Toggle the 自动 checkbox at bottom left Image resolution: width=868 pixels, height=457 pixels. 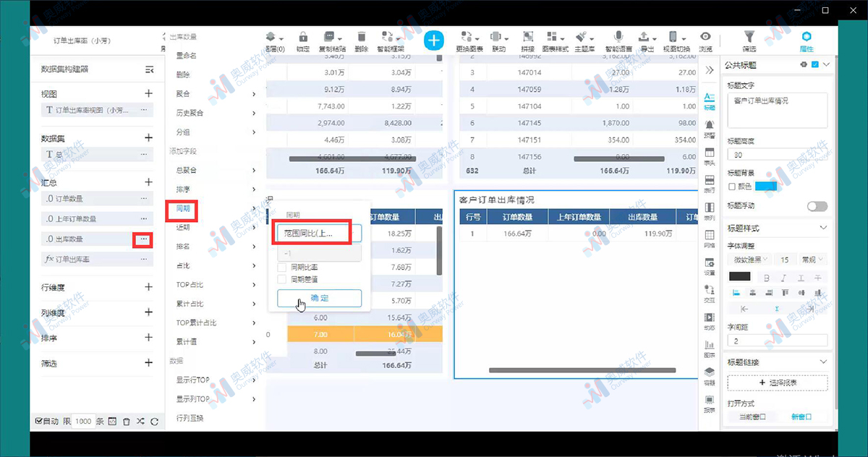point(39,421)
